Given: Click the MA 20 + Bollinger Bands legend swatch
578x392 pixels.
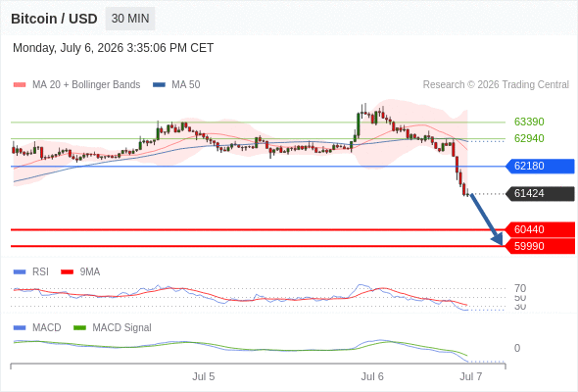Looking at the screenshot, I should 20,85.
